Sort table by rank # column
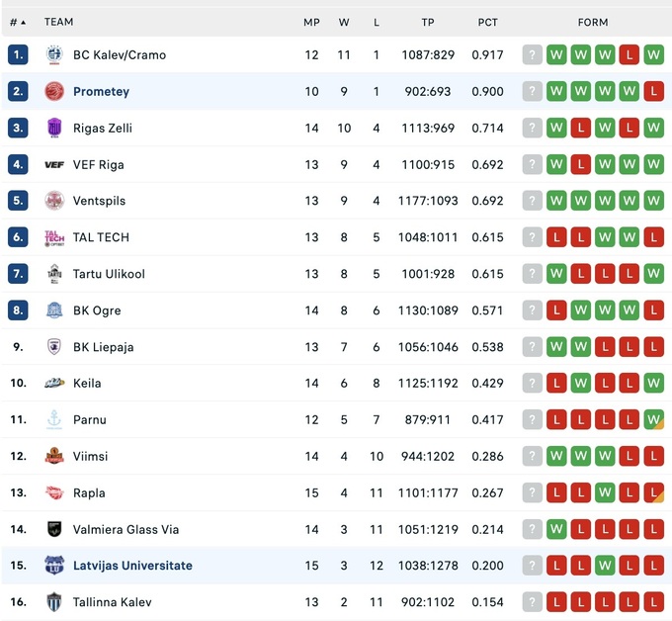Image resolution: width=672 pixels, height=621 pixels. click(17, 22)
